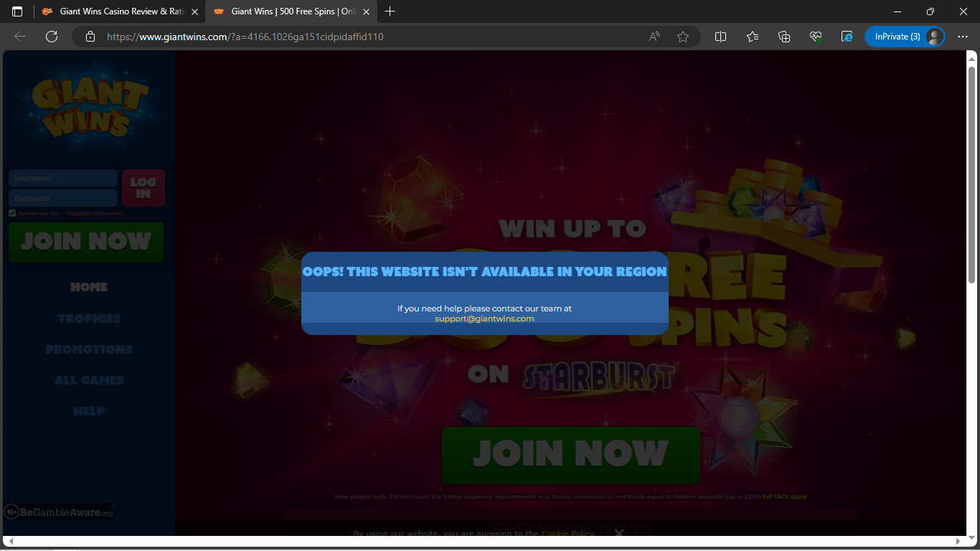
Task: Add this page to favorites star icon
Action: (x=682, y=37)
